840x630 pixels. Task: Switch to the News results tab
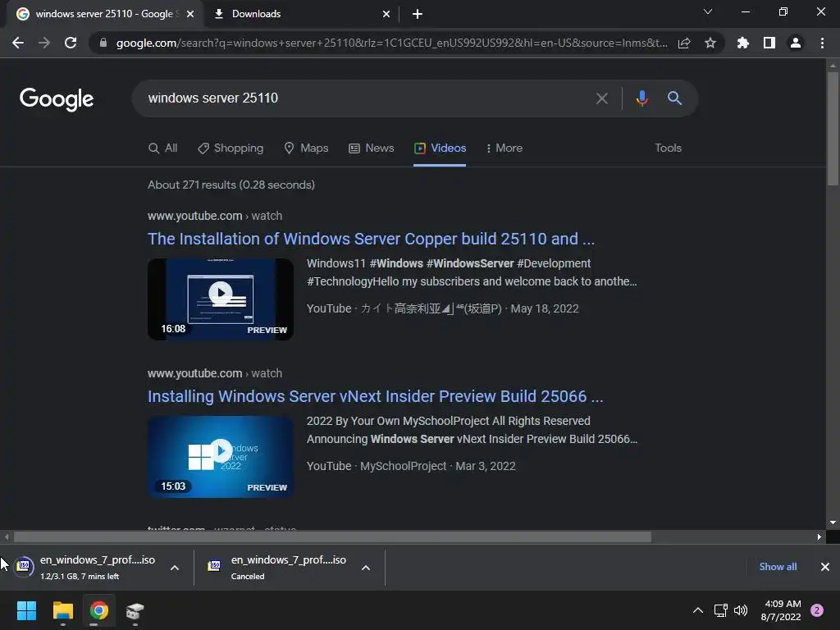pyautogui.click(x=372, y=148)
